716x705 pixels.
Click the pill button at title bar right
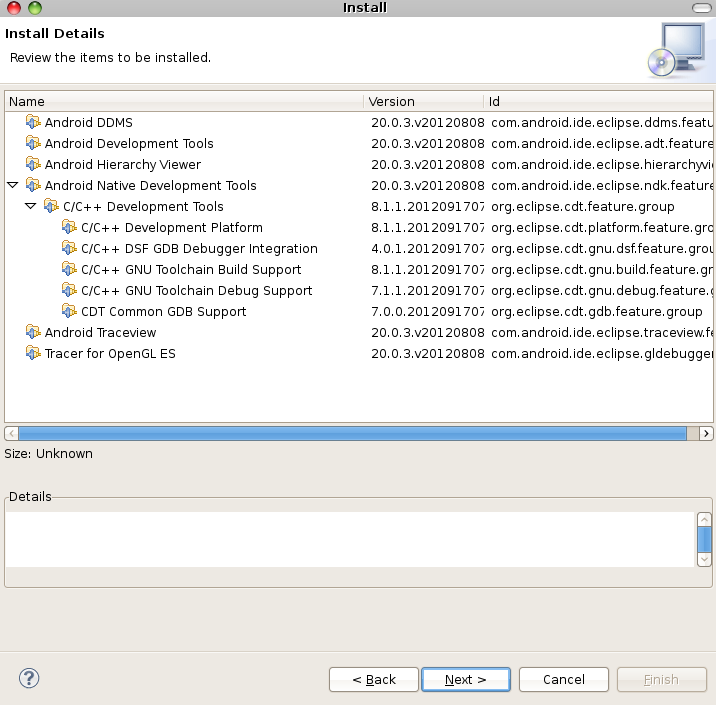pos(701,8)
